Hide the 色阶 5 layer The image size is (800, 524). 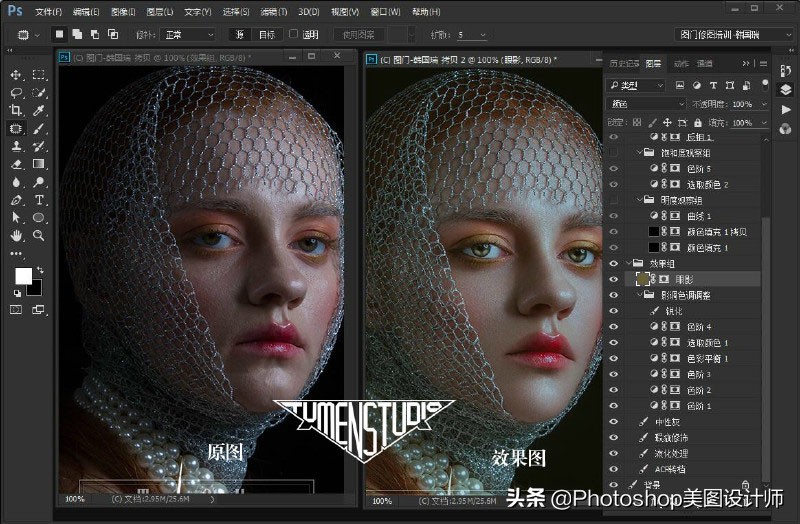pyautogui.click(x=614, y=169)
